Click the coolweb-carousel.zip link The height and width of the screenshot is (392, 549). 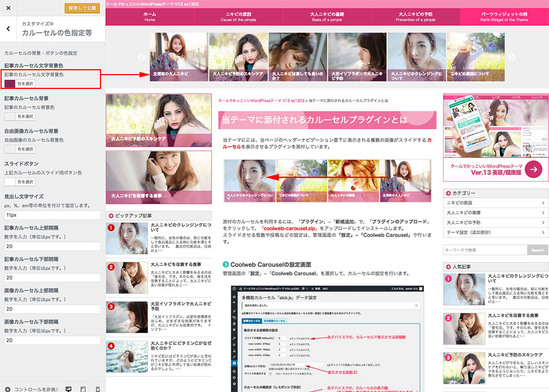[290, 228]
